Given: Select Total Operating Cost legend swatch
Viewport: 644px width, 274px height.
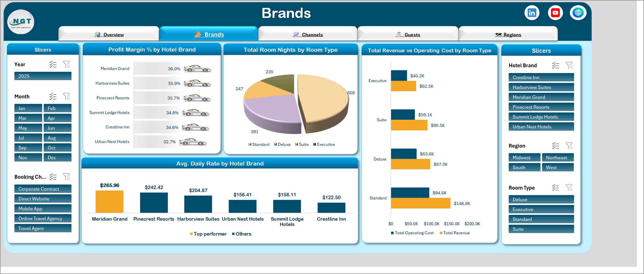Looking at the screenshot, I should click(392, 233).
